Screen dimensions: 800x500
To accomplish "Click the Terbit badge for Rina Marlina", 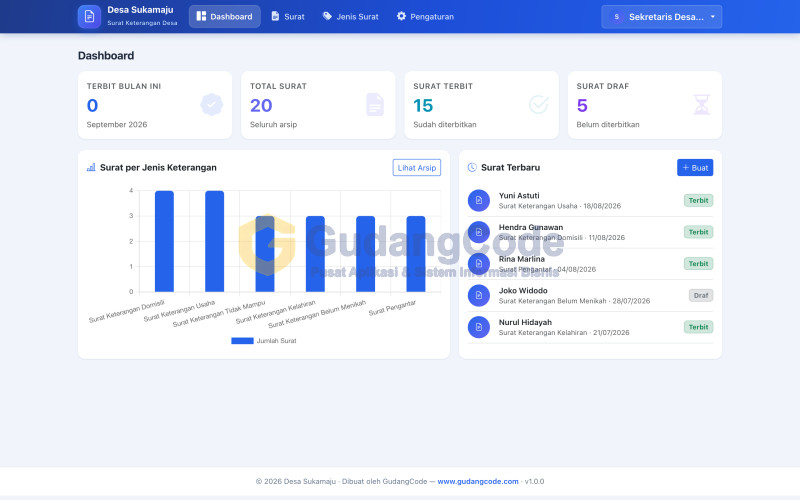I will [698, 264].
